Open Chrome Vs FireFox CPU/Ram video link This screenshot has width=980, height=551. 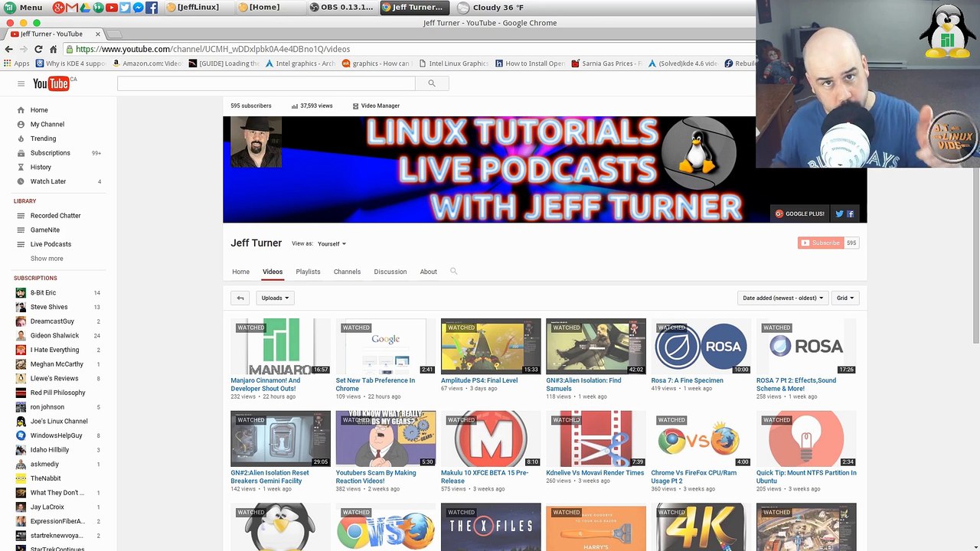694,477
